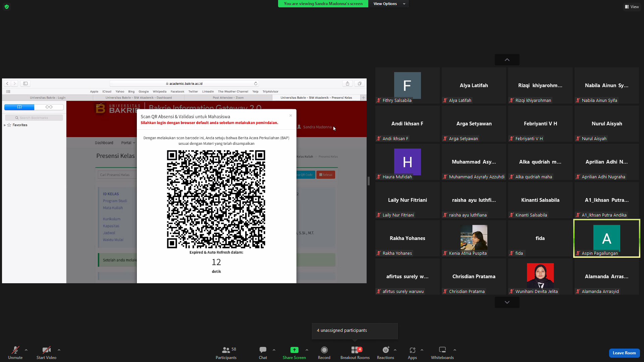Click the red Selesai button
Viewport: 644px width, 362px height.
pyautogui.click(x=326, y=175)
